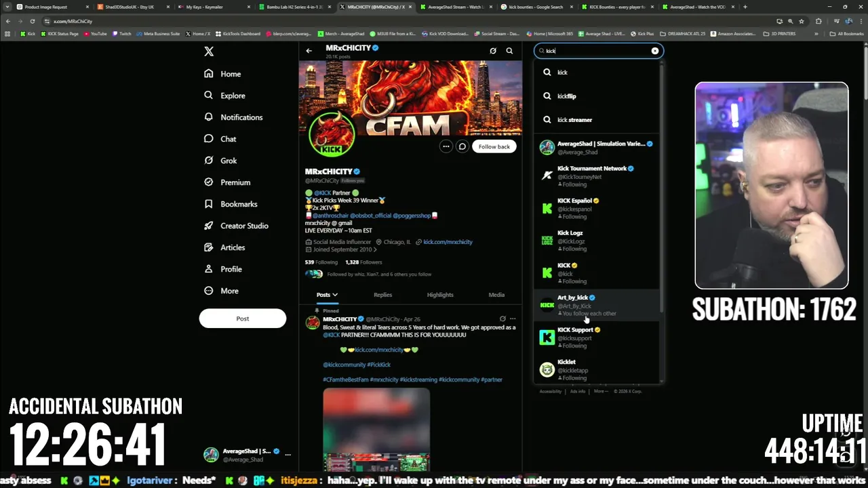Select the 'kick' search suggestion

[597, 73]
